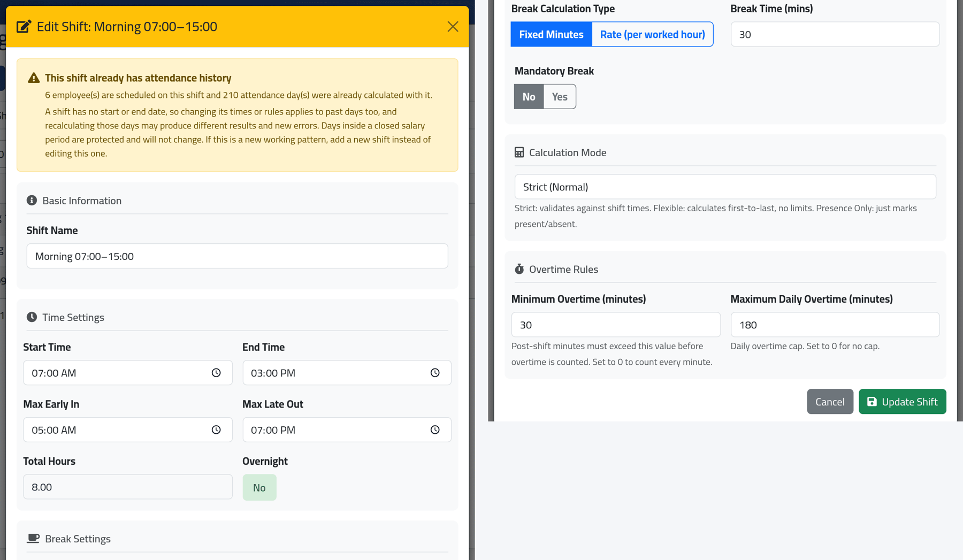Click the Maximum Daily Overtime minutes field
Image resolution: width=963 pixels, height=560 pixels.
(835, 325)
